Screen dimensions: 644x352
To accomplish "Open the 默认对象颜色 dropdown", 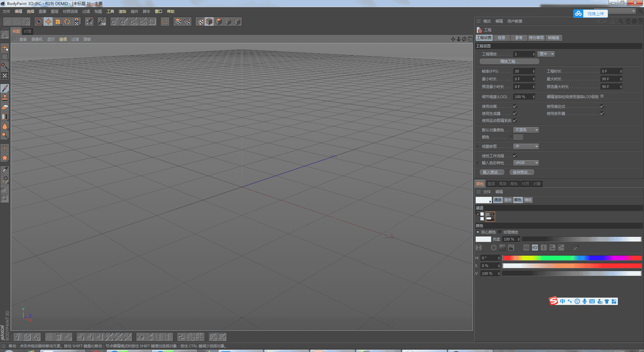I will 526,130.
